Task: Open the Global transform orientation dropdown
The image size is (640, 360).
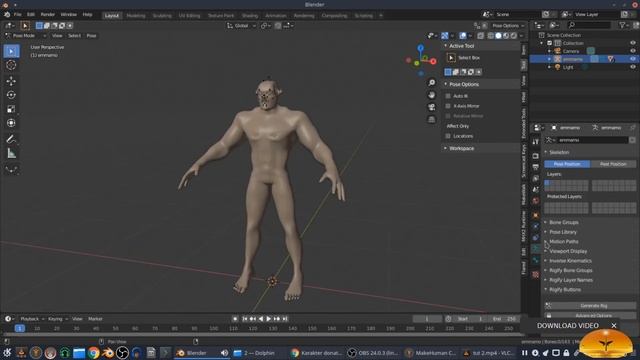Action: pyautogui.click(x=241, y=26)
